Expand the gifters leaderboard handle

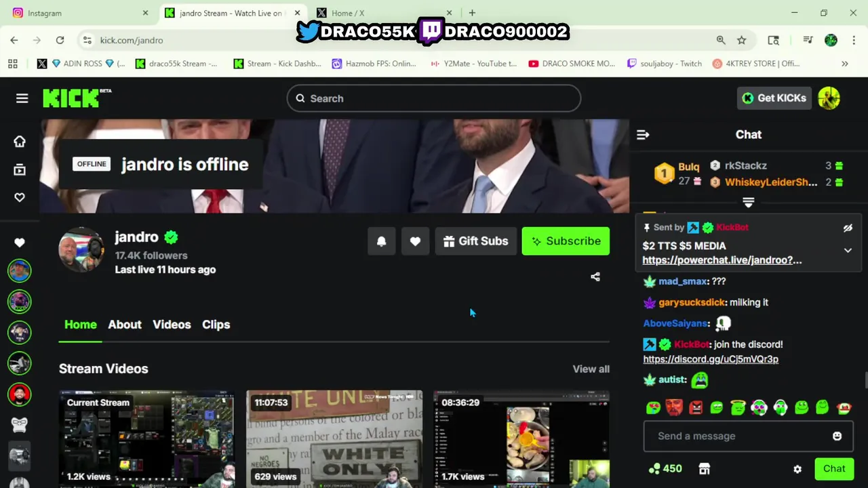pyautogui.click(x=749, y=203)
